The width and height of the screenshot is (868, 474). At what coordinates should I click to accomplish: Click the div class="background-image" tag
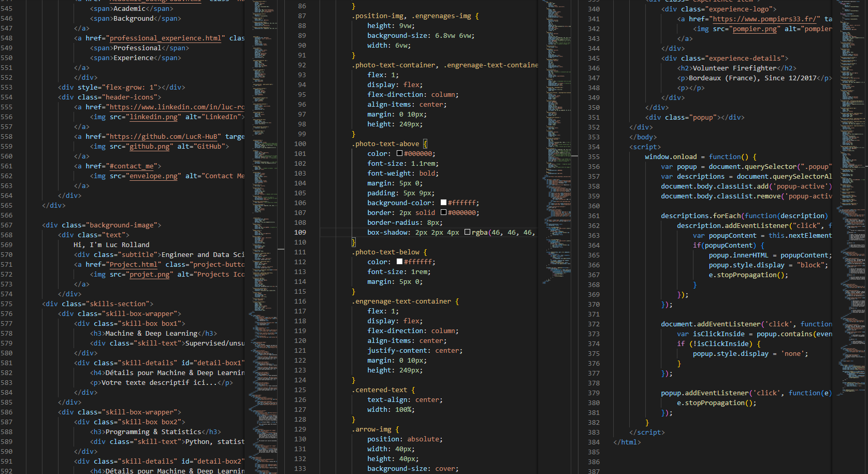(x=102, y=225)
